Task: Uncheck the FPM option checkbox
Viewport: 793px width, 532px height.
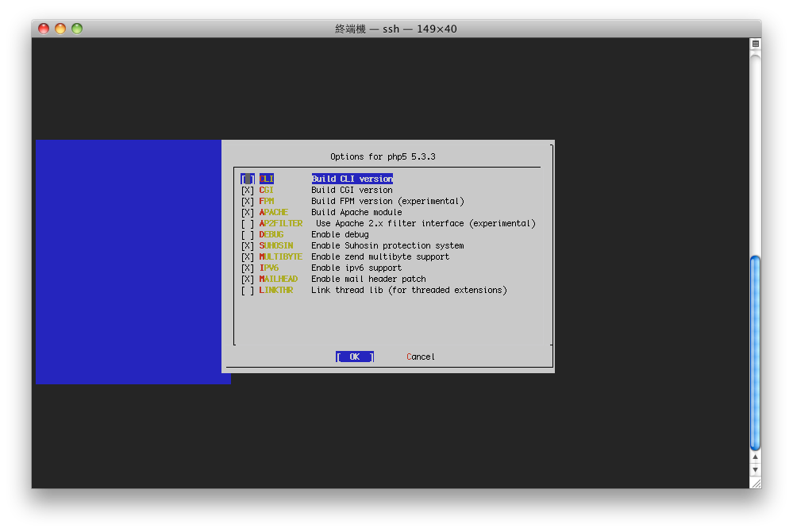Action: (248, 201)
